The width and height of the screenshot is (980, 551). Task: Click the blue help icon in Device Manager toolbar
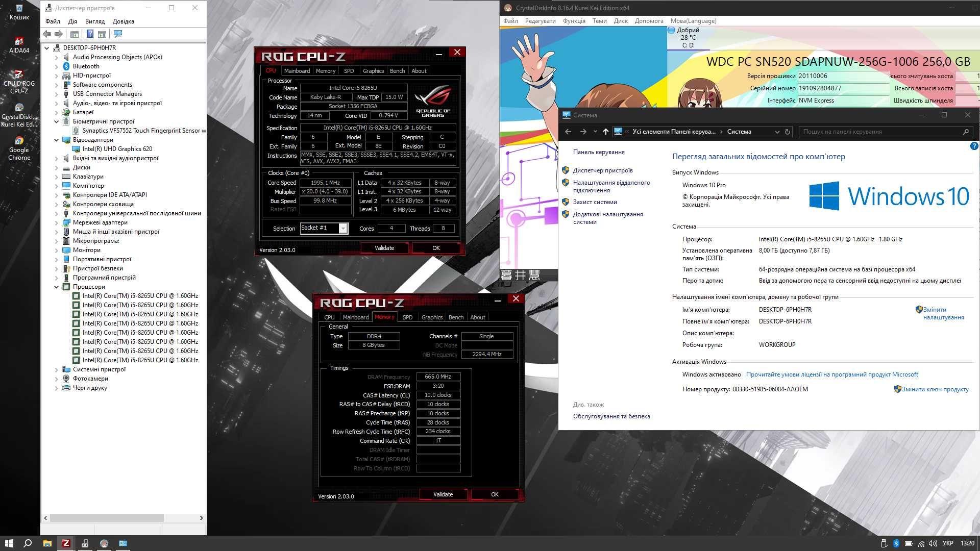click(x=90, y=34)
